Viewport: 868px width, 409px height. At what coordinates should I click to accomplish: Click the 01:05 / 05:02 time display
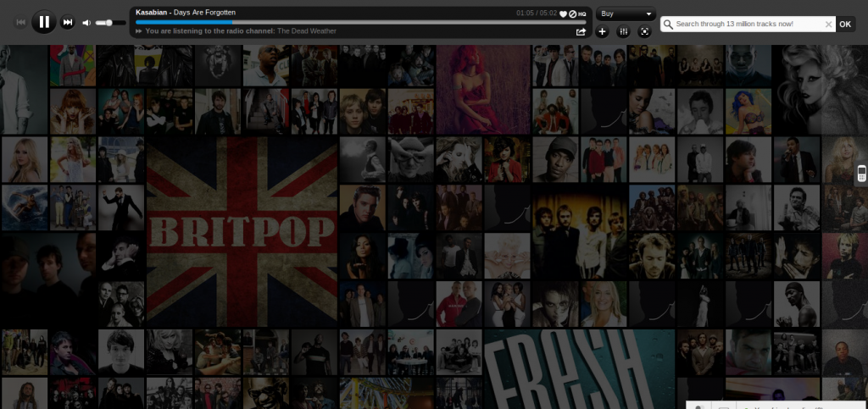[537, 13]
